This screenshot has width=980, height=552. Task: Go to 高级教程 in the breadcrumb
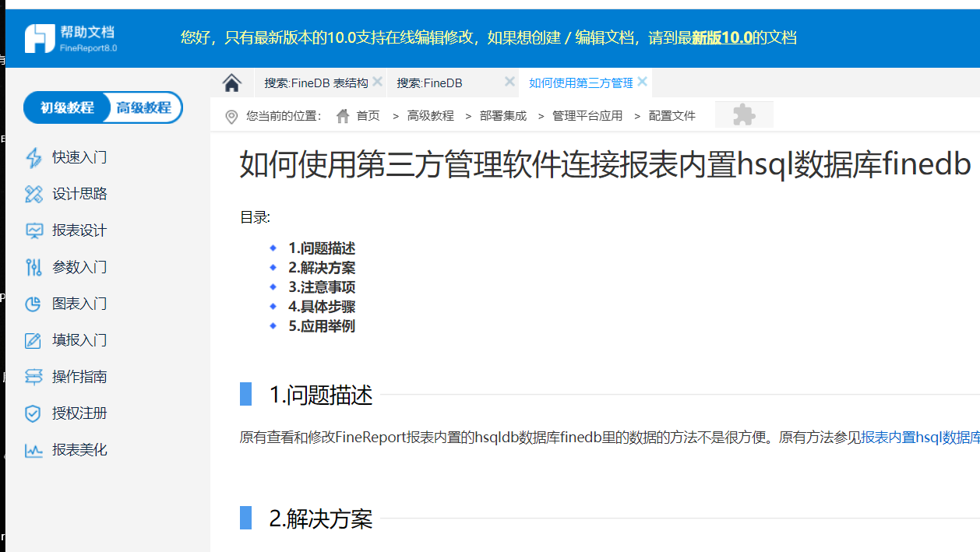(431, 116)
